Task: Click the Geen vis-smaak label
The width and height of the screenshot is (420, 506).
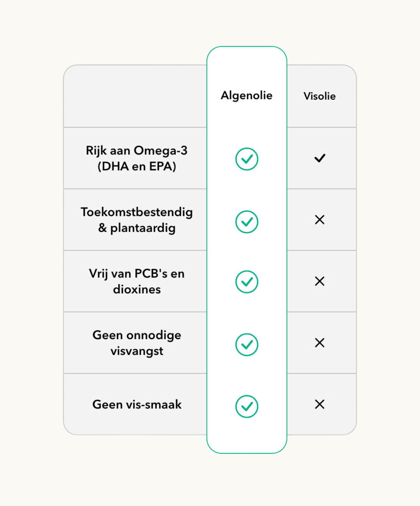Action: (x=137, y=404)
